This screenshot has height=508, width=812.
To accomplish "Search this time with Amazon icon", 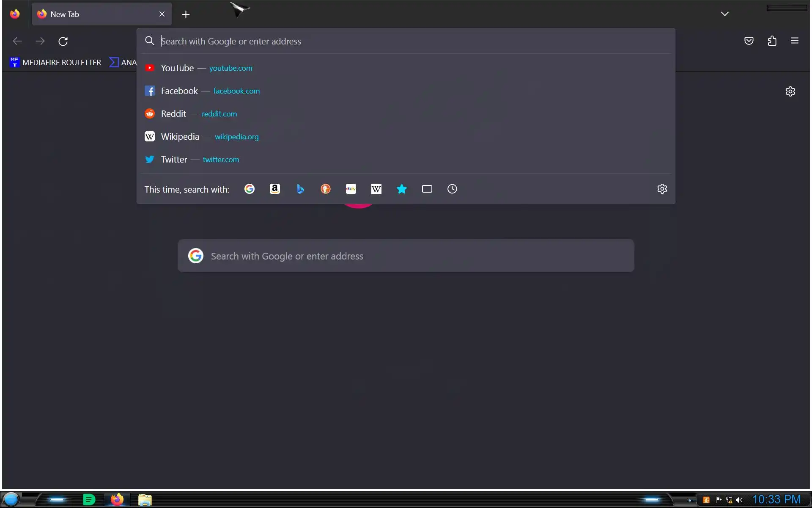I will click(x=275, y=189).
